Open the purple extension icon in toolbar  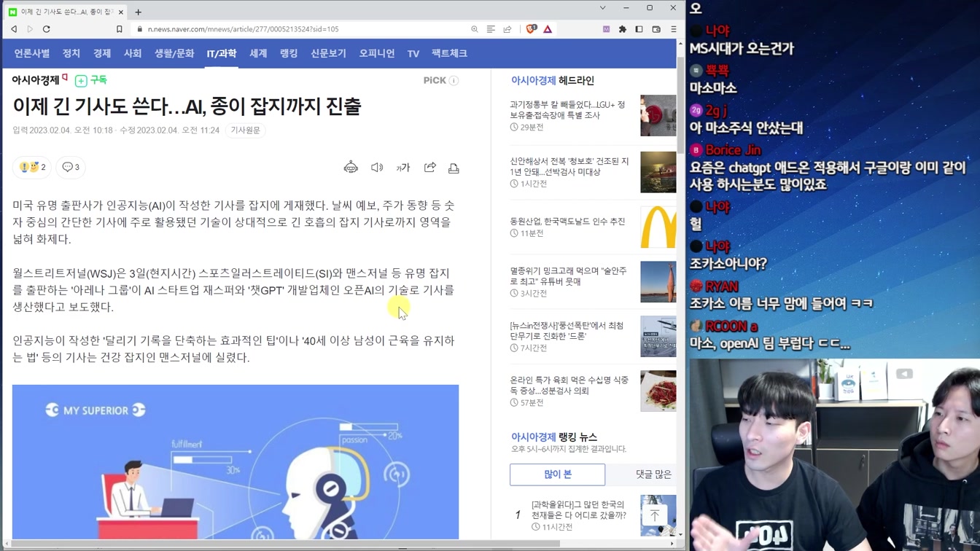[606, 29]
